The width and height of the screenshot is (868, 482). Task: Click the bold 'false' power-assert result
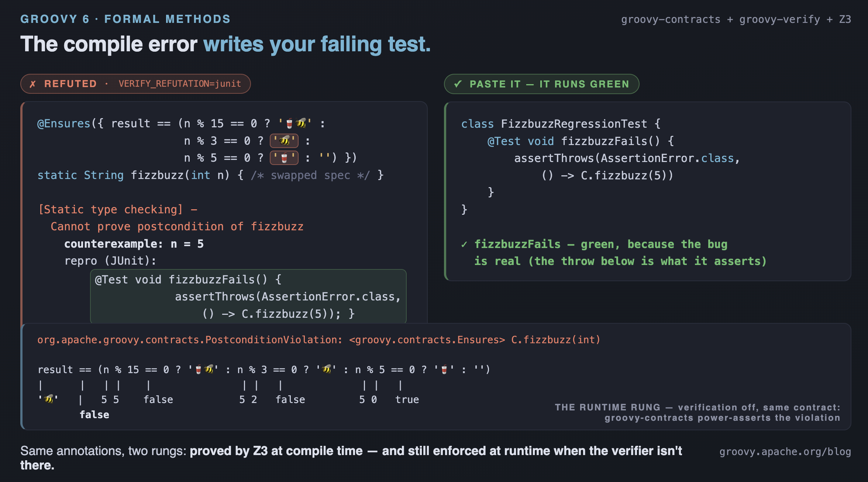coord(94,415)
